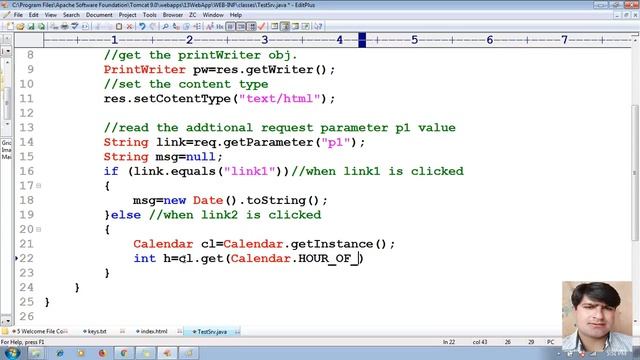Open the File menu
Screen dimensions: 640x360
[x=18, y=15]
